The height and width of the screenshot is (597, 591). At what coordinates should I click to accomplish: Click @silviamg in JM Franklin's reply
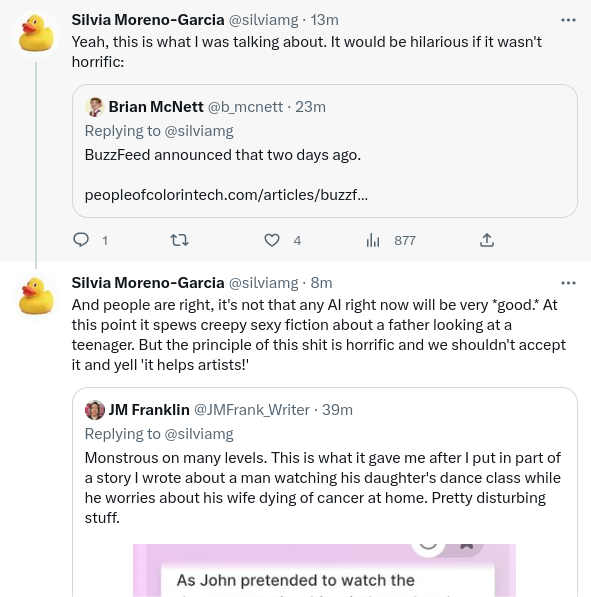(199, 434)
